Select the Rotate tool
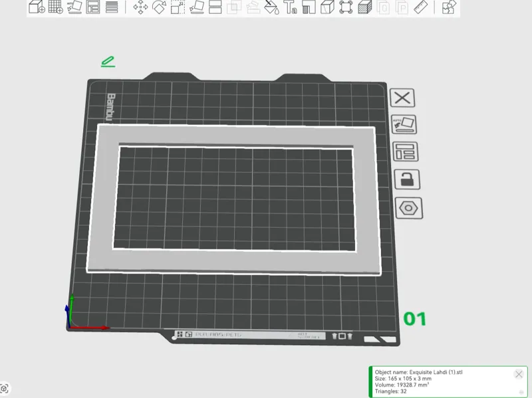Viewport: 532px width, 398px height. pyautogui.click(x=159, y=7)
